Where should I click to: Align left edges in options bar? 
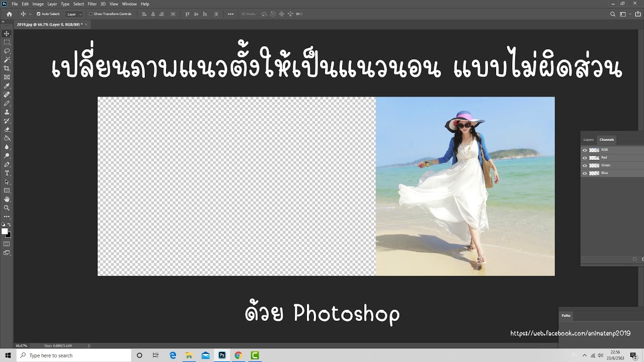pyautogui.click(x=144, y=14)
